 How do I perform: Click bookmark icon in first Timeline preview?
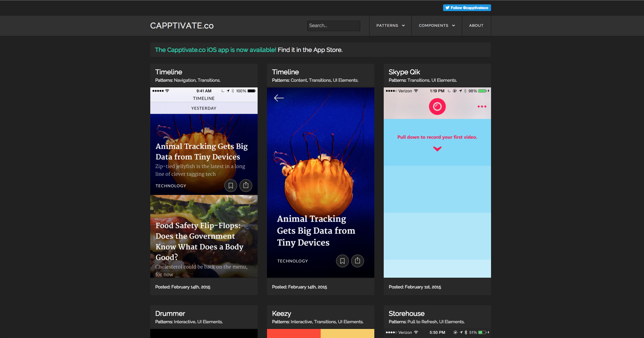pos(231,186)
